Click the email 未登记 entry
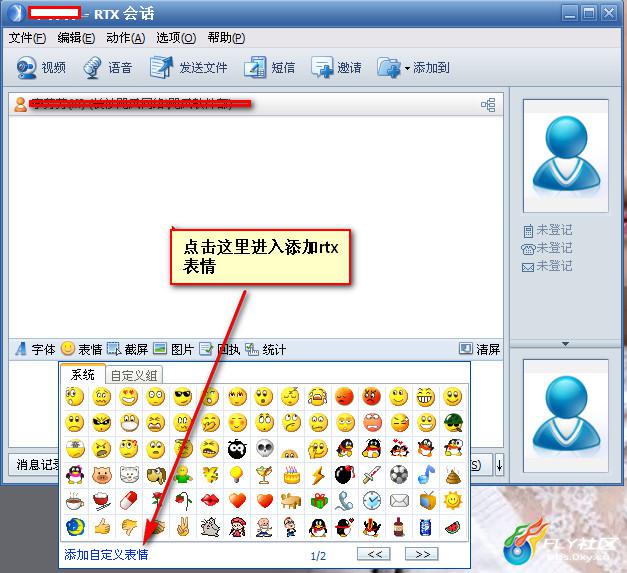Viewport: 627px width, 573px height. tap(547, 266)
